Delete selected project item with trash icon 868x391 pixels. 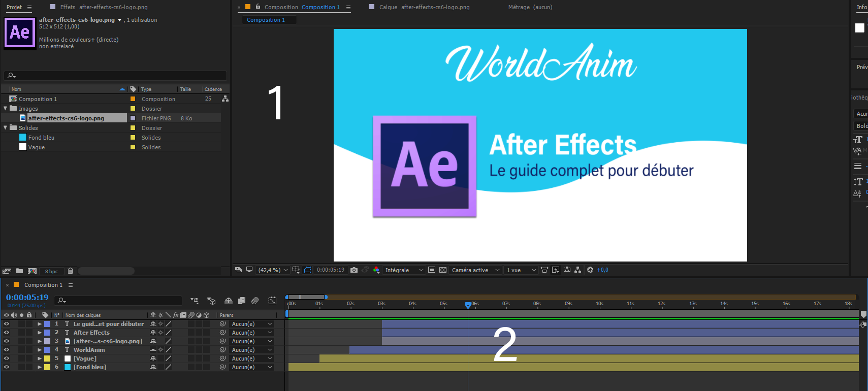pyautogui.click(x=71, y=271)
